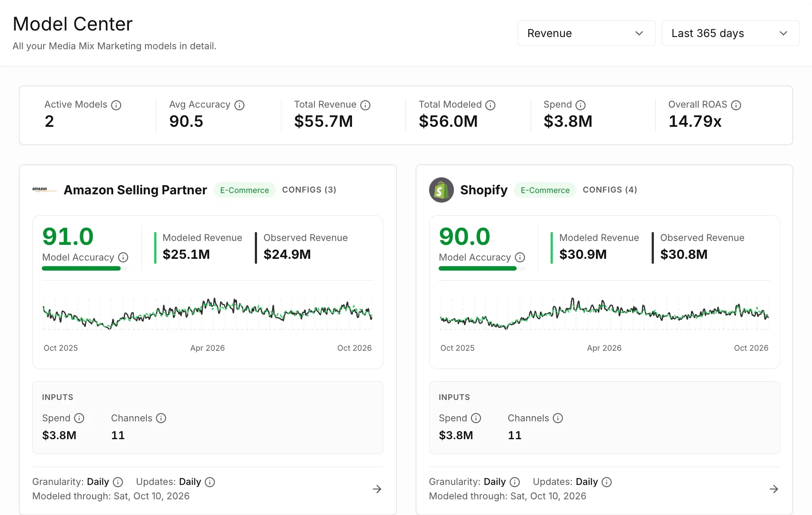This screenshot has width=812, height=515.
Task: Open CONFIGS (3) on Amazon card
Action: tap(309, 190)
